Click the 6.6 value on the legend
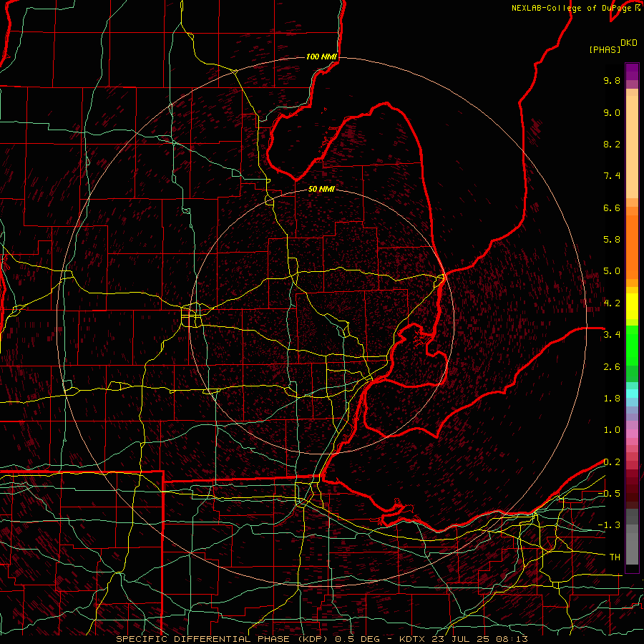 612,208
